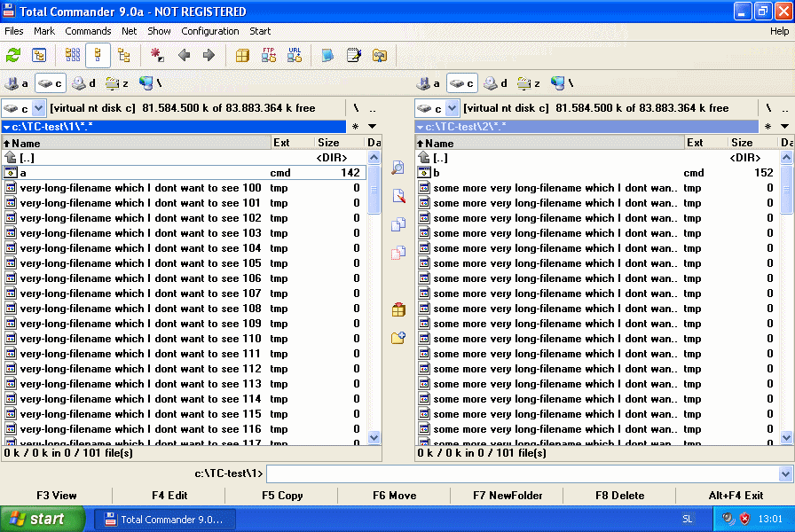Select drive d in left panel drive bar
This screenshot has height=532, width=795.
[x=83, y=83]
